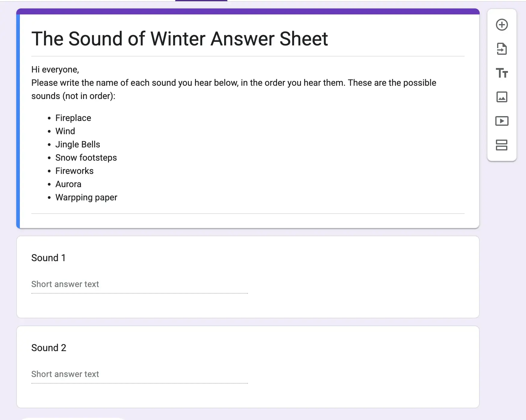The width and height of the screenshot is (526, 420).
Task: Click the Sound 2 question title
Action: [x=49, y=348]
